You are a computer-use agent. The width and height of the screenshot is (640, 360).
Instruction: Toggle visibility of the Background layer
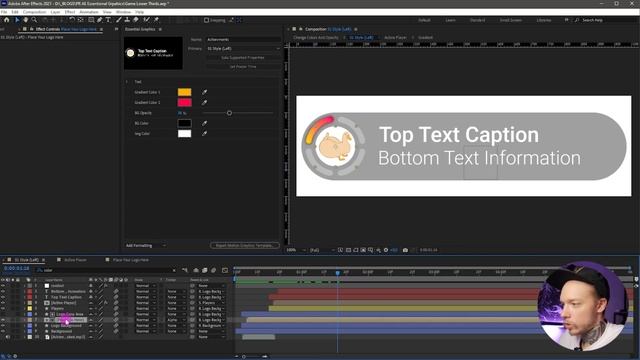point(3,331)
